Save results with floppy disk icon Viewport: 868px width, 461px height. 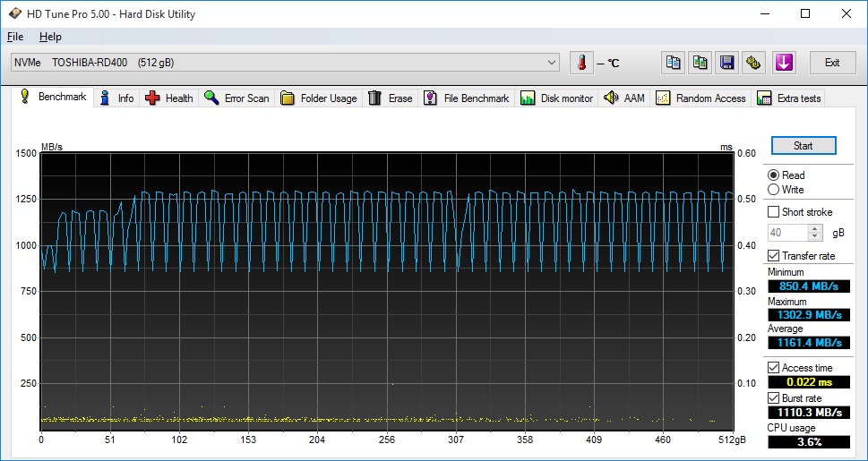click(x=727, y=63)
